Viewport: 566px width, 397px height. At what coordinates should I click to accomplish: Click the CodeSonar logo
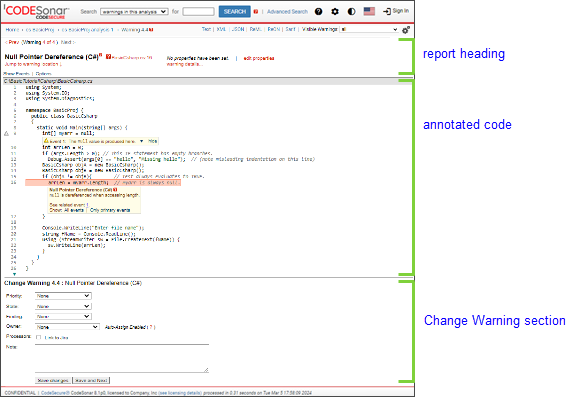point(36,12)
